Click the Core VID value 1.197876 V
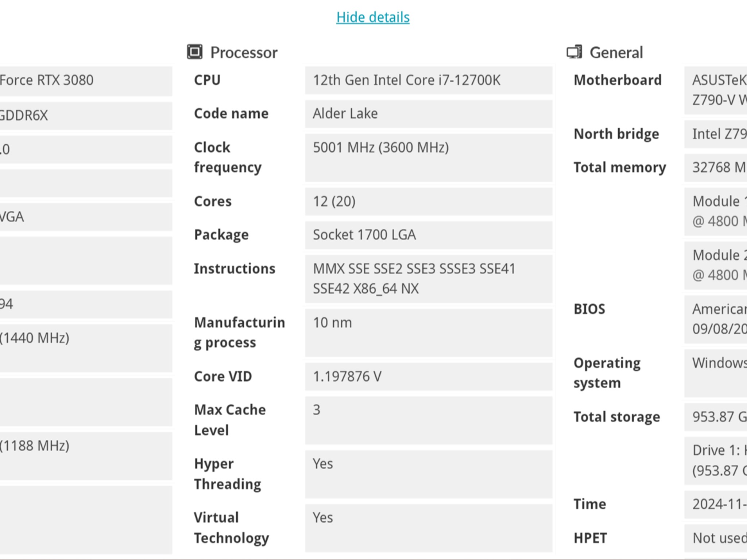747x560 pixels. coord(429,376)
